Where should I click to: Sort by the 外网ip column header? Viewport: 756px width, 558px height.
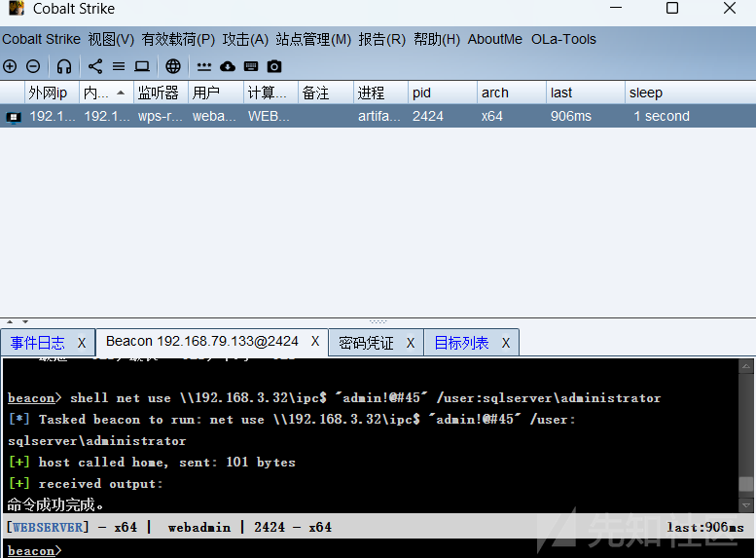click(52, 93)
